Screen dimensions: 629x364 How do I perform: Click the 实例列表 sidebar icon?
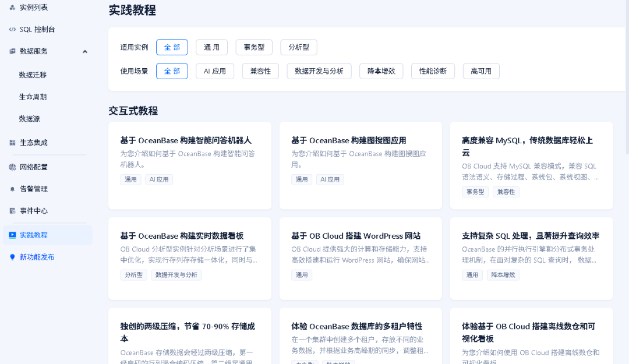point(12,7)
